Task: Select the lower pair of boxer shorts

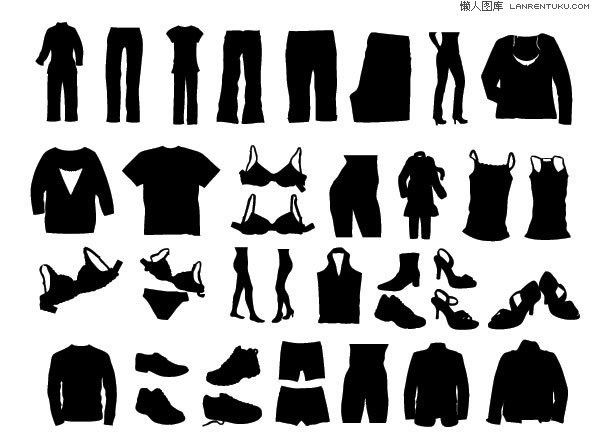Action: click(x=302, y=406)
